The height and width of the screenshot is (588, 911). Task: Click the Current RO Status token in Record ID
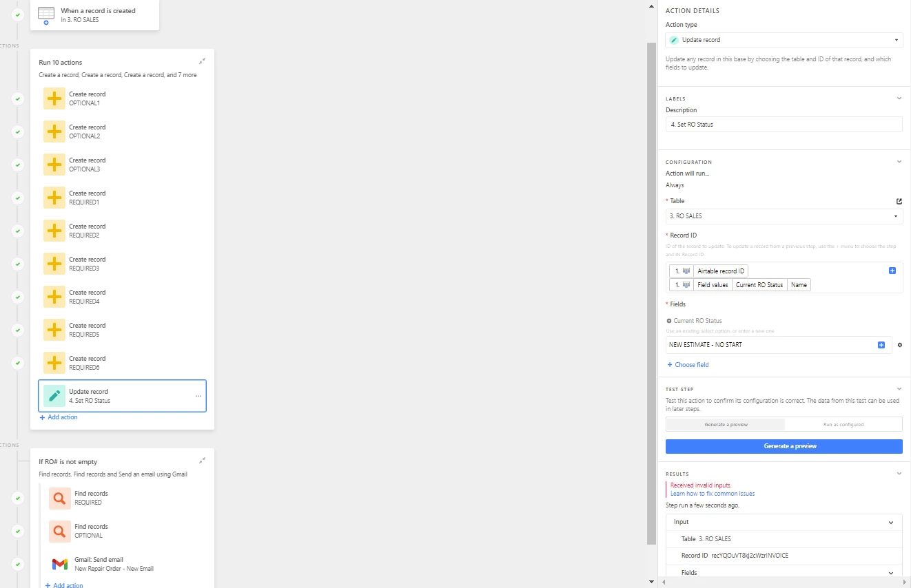[x=759, y=285]
